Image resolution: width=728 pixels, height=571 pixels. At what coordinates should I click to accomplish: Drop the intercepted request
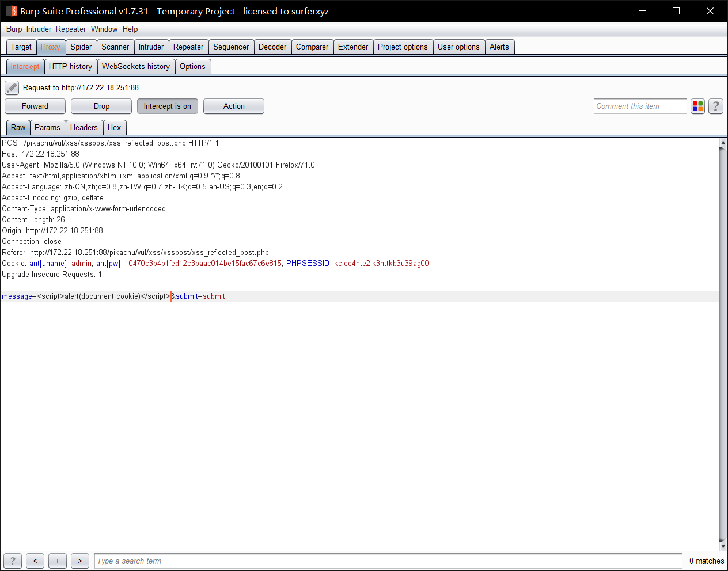click(101, 106)
